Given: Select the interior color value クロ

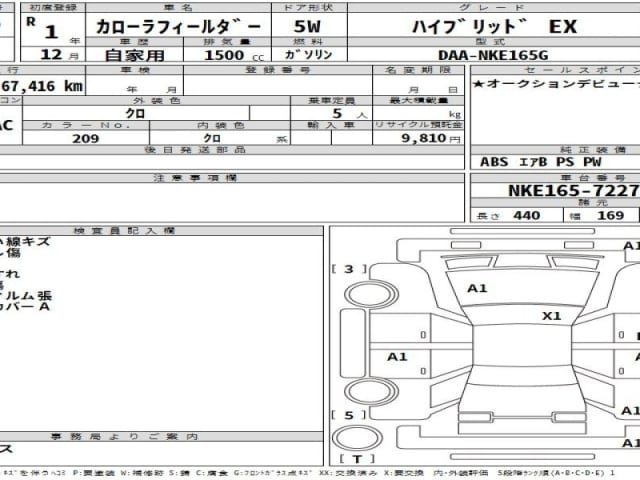Looking at the screenshot, I should pos(212,138).
